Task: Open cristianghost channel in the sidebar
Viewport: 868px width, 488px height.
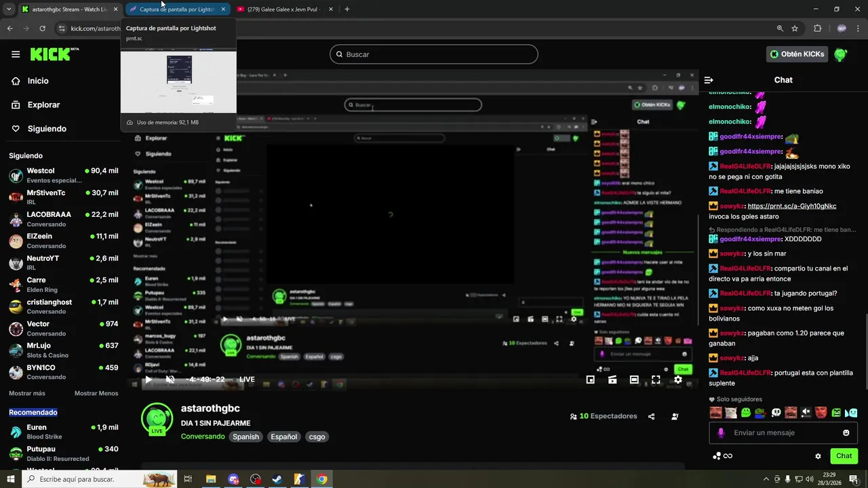Action: pos(63,306)
